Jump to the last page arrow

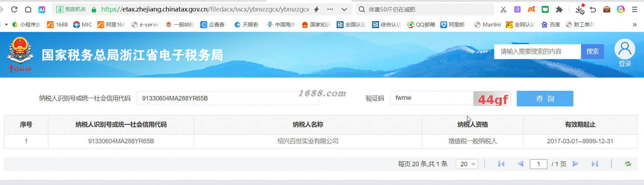click(595, 164)
